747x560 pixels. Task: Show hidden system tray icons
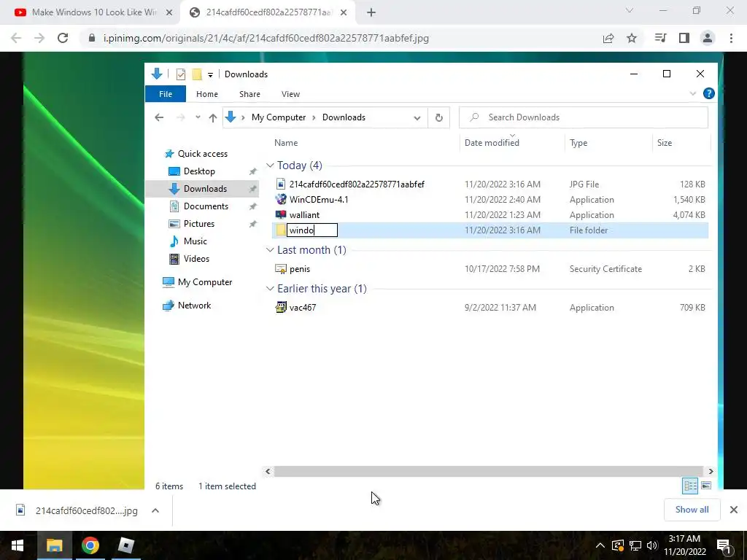[x=600, y=545]
